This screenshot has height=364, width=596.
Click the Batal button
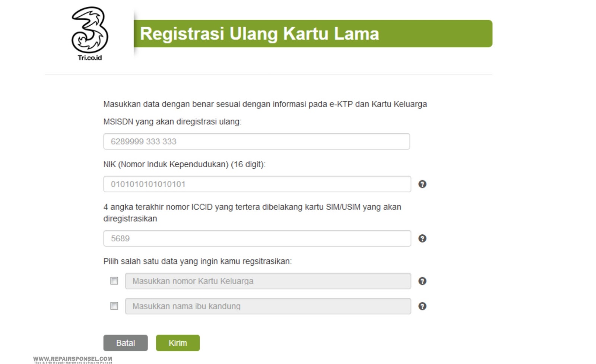pyautogui.click(x=126, y=343)
